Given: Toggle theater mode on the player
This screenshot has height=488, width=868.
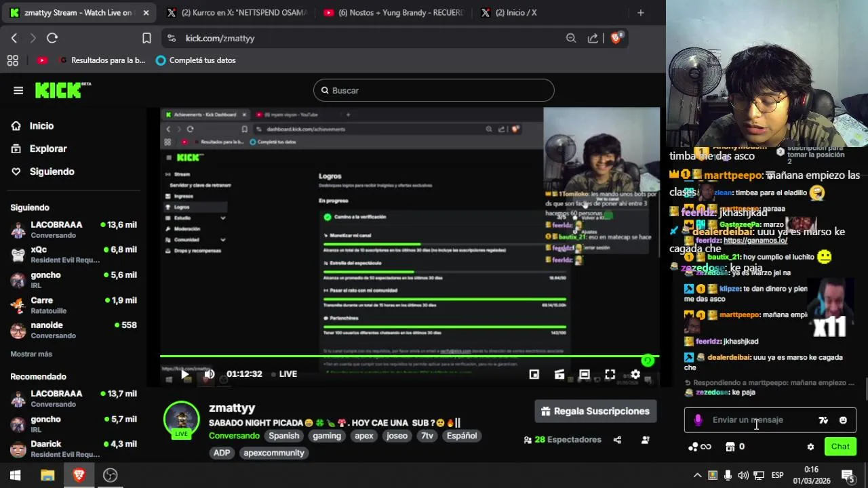Looking at the screenshot, I should tap(585, 374).
